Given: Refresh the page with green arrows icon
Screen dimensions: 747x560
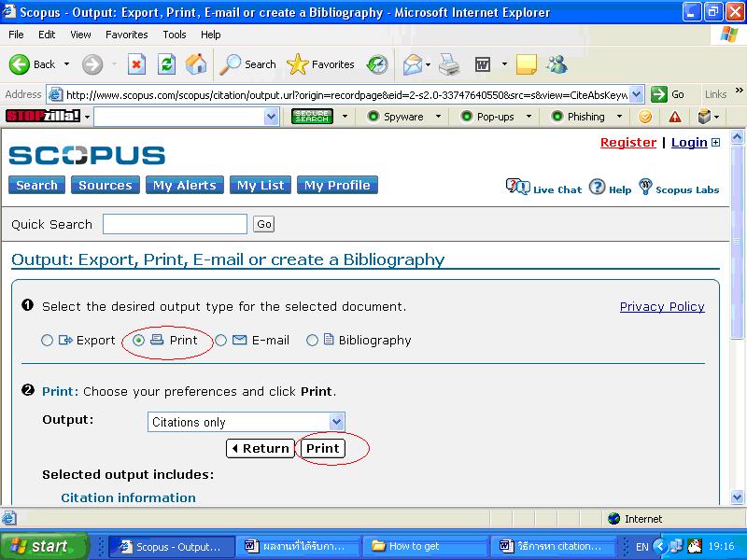Looking at the screenshot, I should tap(167, 64).
